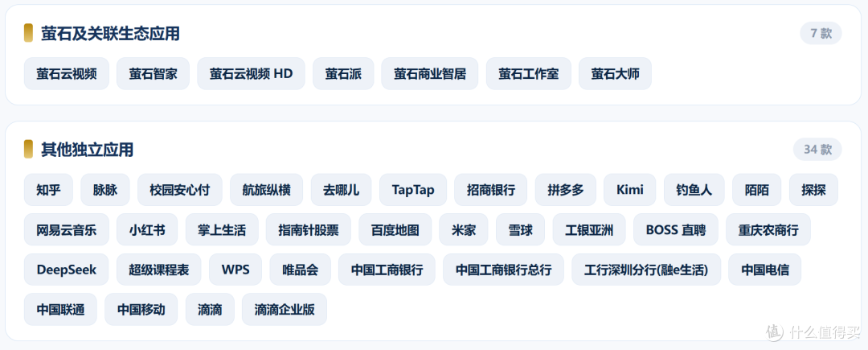868x350 pixels.
Task: Select the 雪球 tag
Action: coord(520,230)
